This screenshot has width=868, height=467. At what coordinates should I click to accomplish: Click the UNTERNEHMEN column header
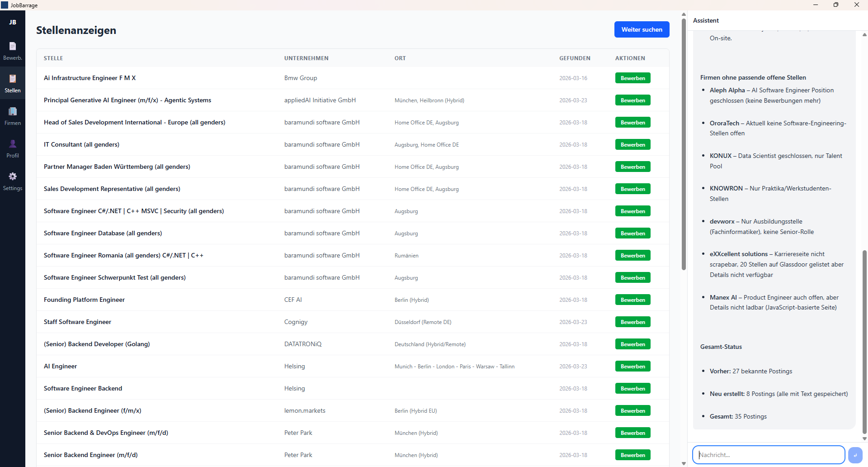pos(307,58)
